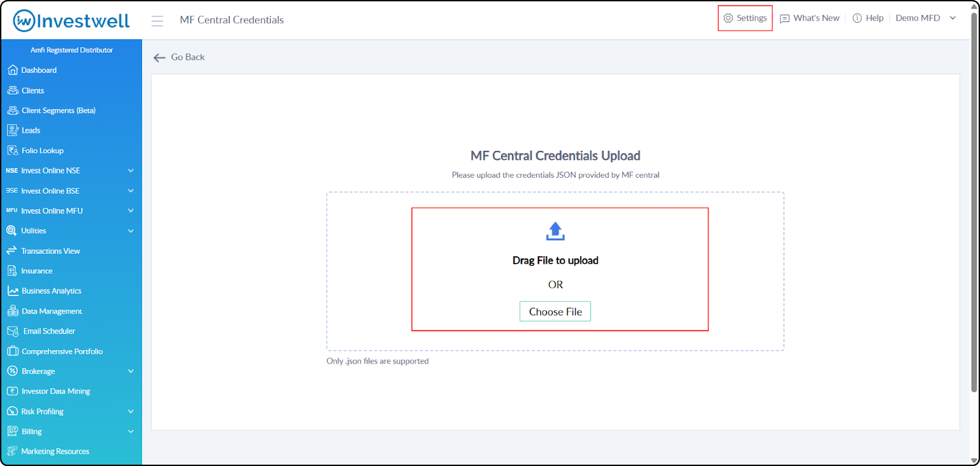Screen dimensions: 980x466
Task: Click the Investwell logo
Action: 72,21
